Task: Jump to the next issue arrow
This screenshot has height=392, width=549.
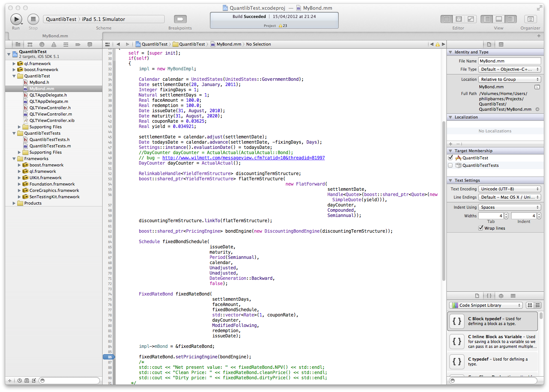Action: [x=443, y=44]
